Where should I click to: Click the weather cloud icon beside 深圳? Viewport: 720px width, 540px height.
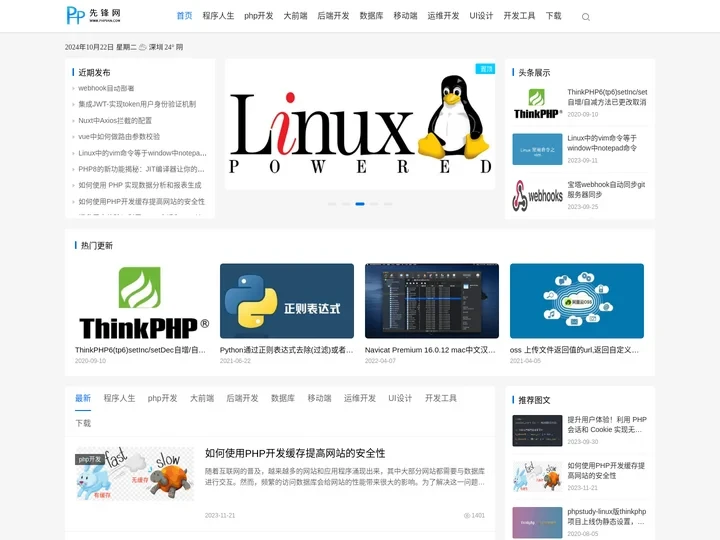click(143, 47)
